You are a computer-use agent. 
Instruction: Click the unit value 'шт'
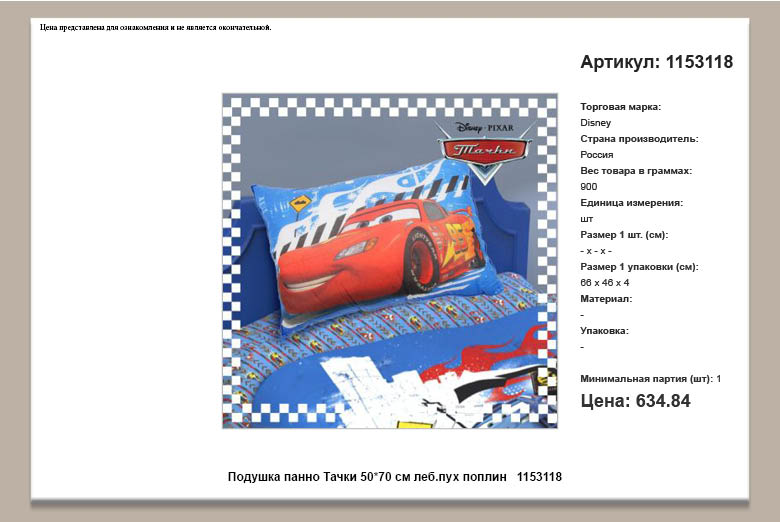[x=586, y=218]
